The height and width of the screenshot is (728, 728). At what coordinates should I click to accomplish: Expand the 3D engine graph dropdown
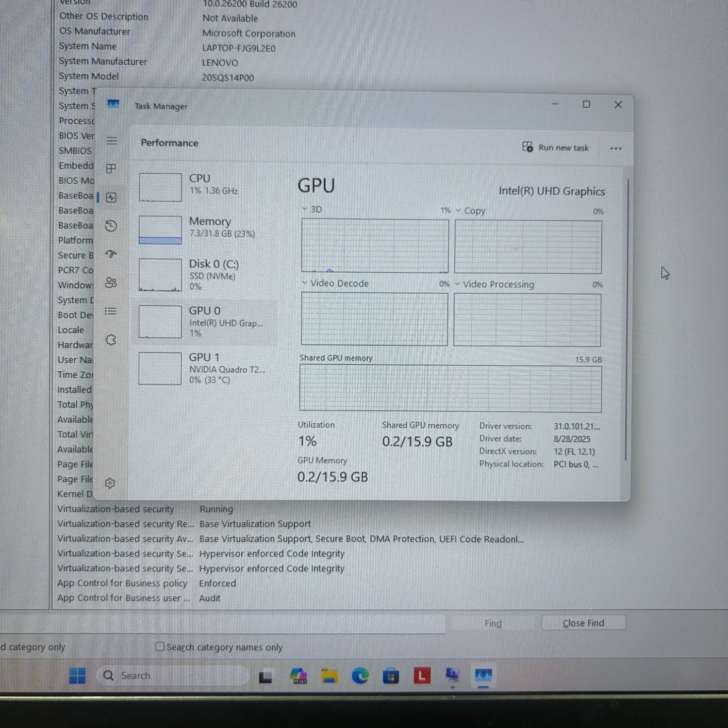tap(305, 209)
